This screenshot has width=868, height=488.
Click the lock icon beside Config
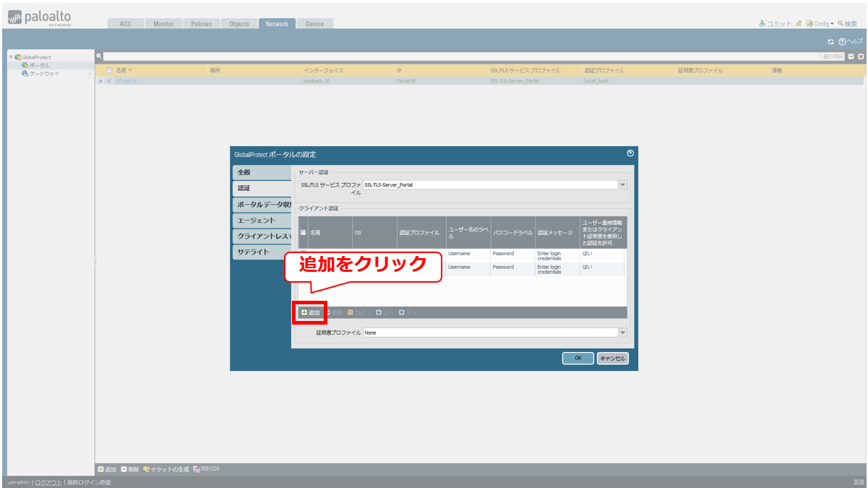[799, 24]
